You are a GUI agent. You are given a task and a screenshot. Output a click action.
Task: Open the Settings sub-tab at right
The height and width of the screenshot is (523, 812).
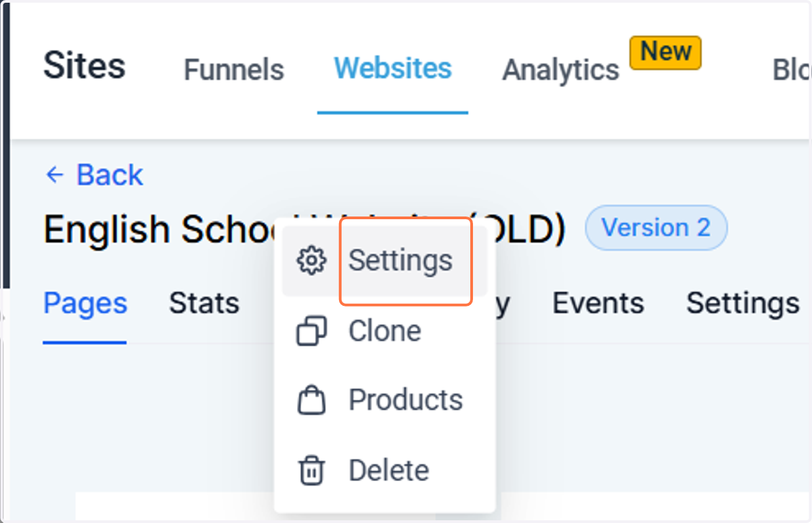point(743,304)
